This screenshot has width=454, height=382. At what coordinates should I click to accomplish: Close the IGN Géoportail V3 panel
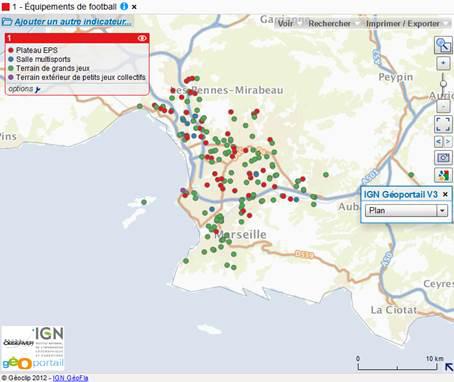point(445,194)
